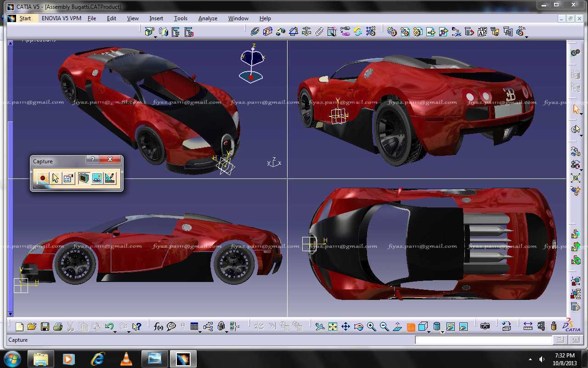Open the Start menu in CATIA
The height and width of the screenshot is (368, 588).
[25, 18]
